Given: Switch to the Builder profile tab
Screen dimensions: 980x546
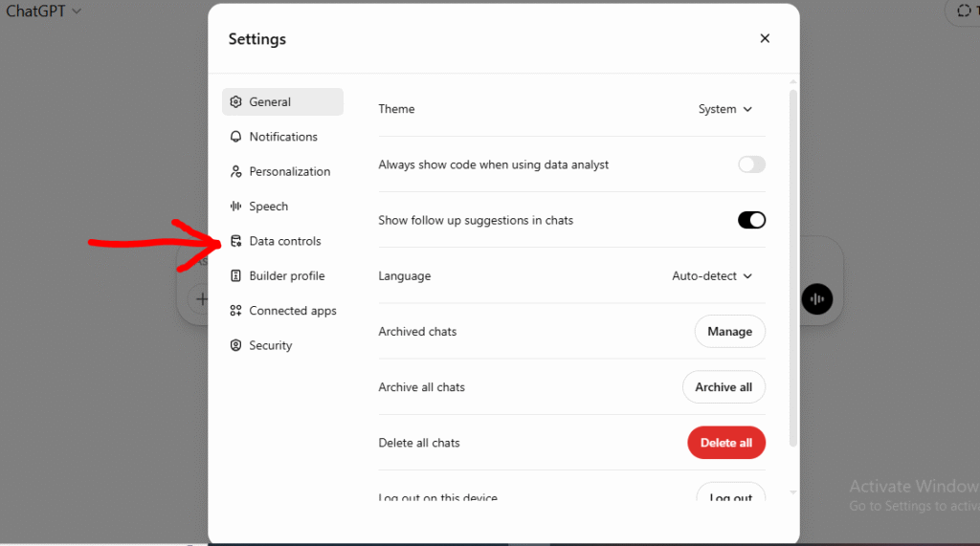Looking at the screenshot, I should 282,276.
